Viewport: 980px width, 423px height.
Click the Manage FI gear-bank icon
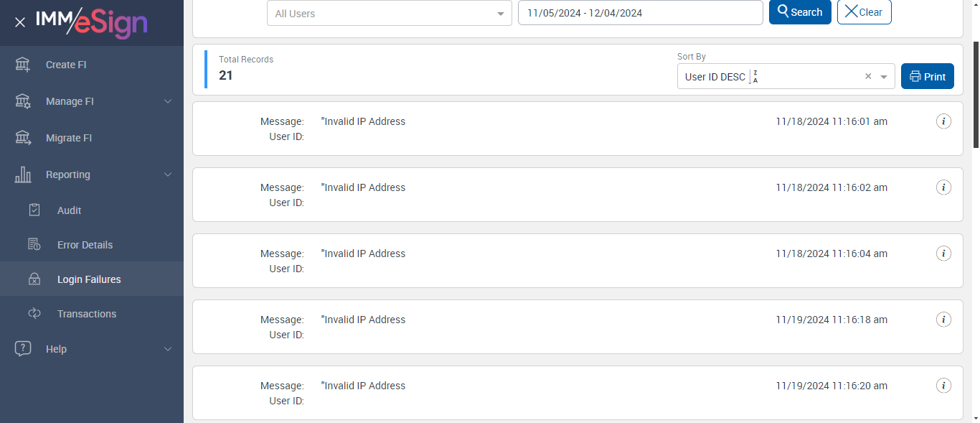(23, 101)
